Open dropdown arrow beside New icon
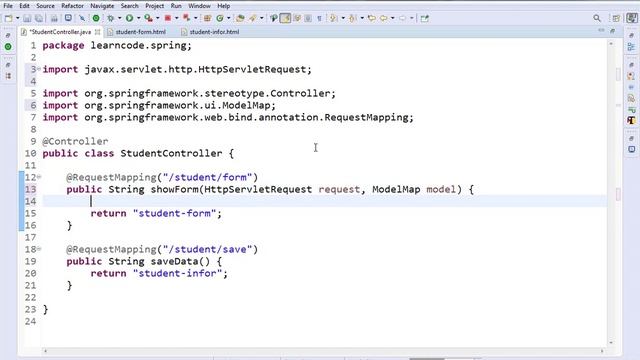The image size is (640, 360). pyautogui.click(x=18, y=18)
